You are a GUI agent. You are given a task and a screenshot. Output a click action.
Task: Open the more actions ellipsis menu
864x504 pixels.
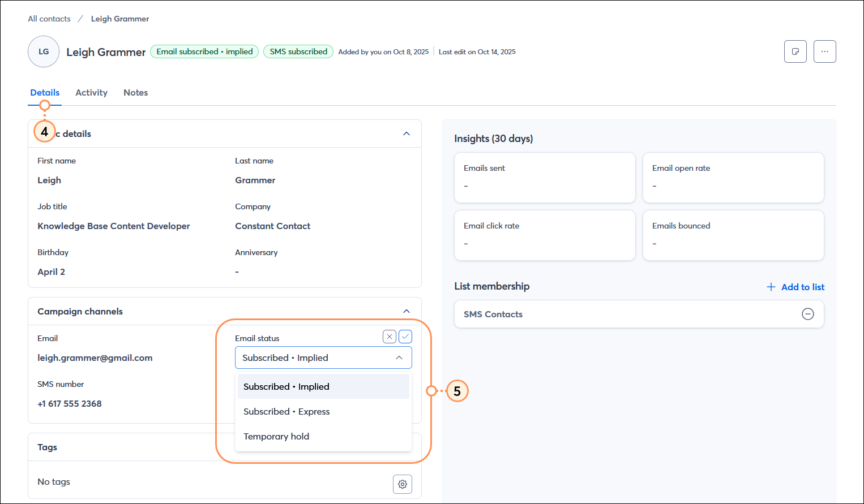(x=824, y=51)
